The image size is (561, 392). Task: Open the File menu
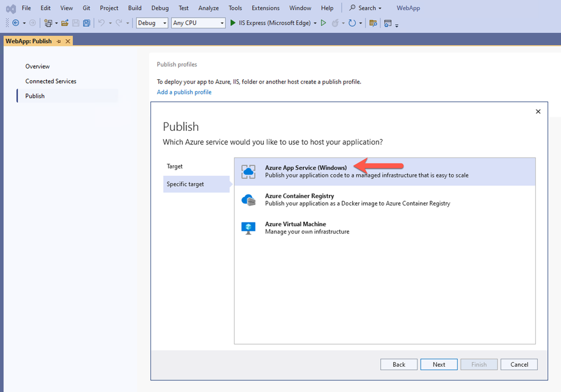point(26,8)
